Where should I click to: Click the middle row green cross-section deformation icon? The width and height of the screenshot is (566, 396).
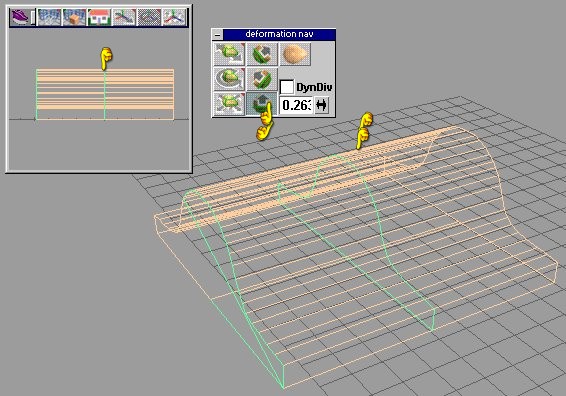[x=262, y=79]
